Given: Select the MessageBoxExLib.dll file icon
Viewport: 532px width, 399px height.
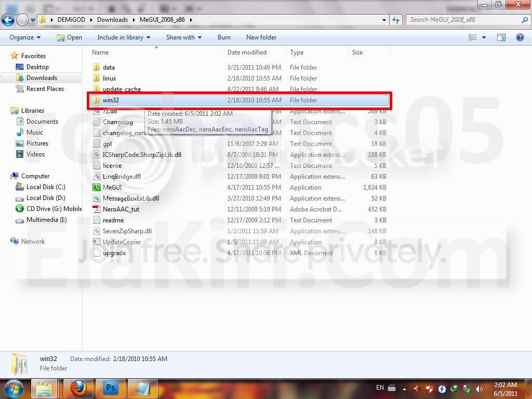Looking at the screenshot, I should point(96,198).
